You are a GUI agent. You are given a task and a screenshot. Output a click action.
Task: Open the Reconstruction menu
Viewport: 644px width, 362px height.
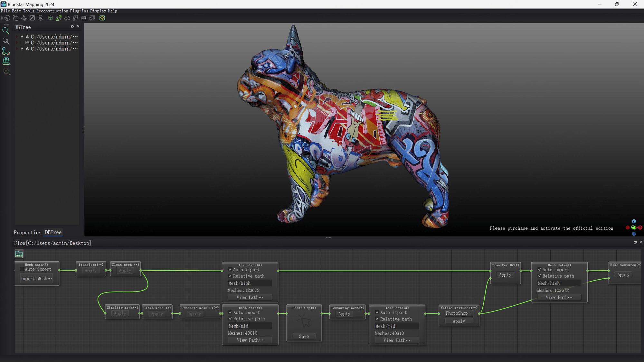[52, 11]
